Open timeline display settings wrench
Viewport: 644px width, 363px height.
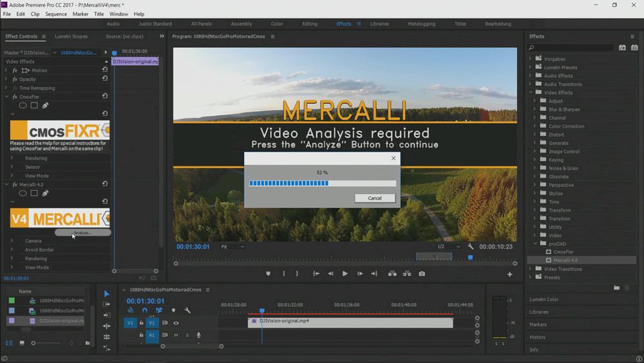coord(187,310)
